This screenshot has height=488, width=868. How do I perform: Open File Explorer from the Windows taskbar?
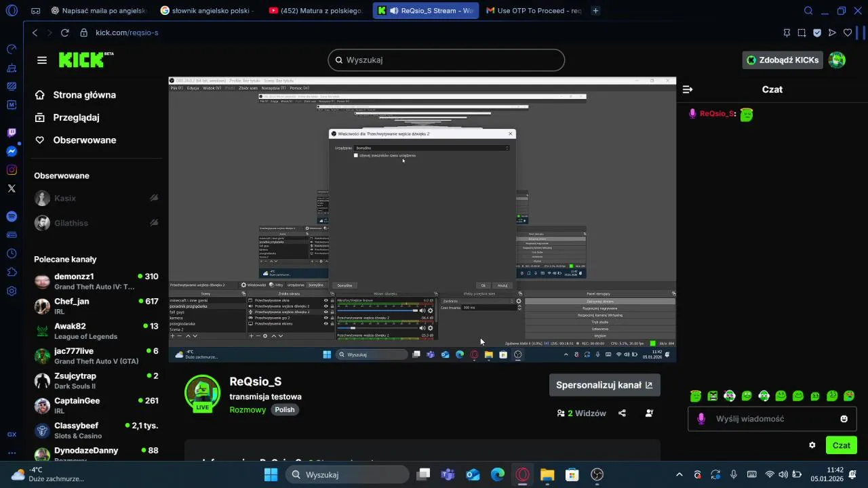coord(547,474)
